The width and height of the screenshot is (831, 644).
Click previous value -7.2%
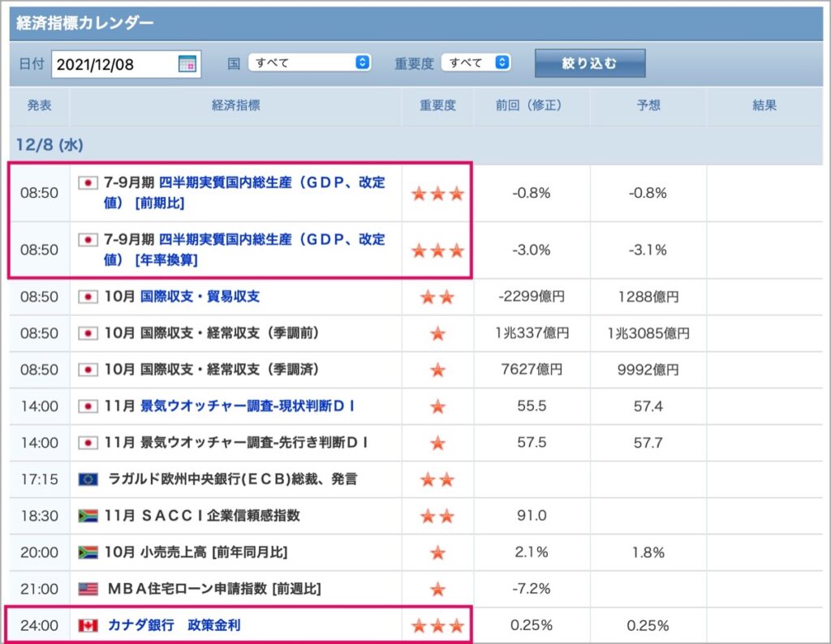532,589
